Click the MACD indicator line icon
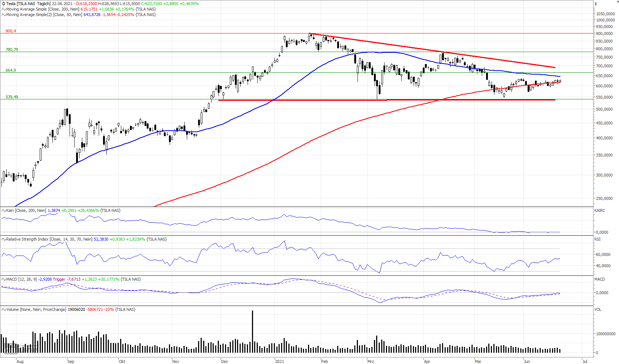Image resolution: width=619 pixels, height=364 pixels. pyautogui.click(x=4, y=279)
